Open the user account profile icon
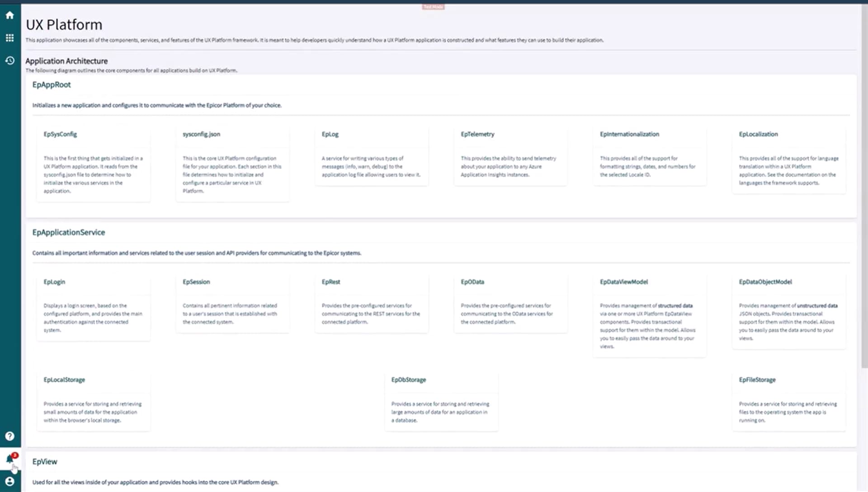This screenshot has height=492, width=868. 9,482
